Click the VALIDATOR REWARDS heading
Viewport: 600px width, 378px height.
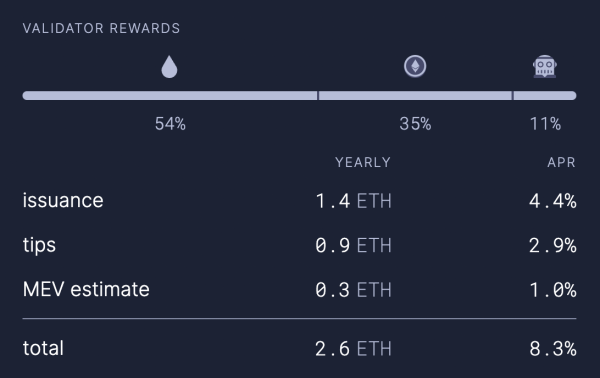101,28
